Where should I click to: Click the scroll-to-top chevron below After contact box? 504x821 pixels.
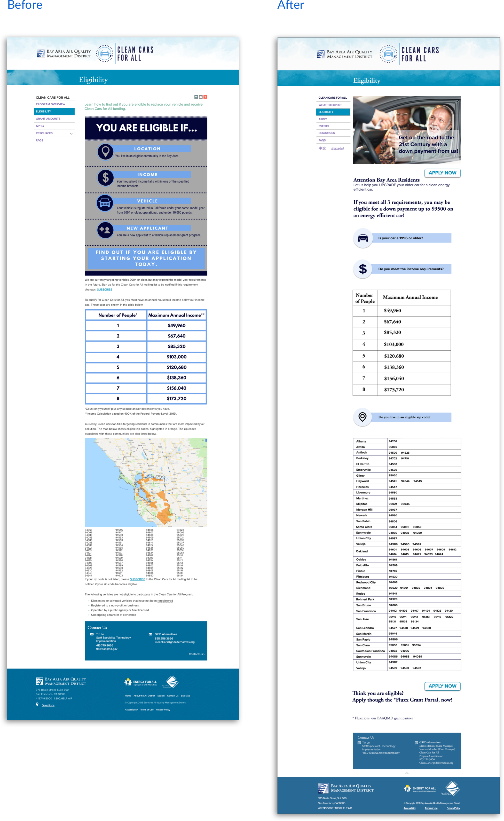pos(407,773)
